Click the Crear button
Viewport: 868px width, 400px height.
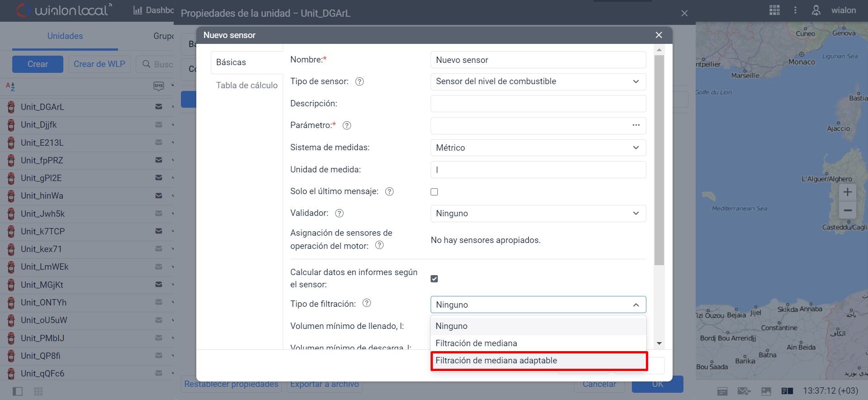pos(38,64)
